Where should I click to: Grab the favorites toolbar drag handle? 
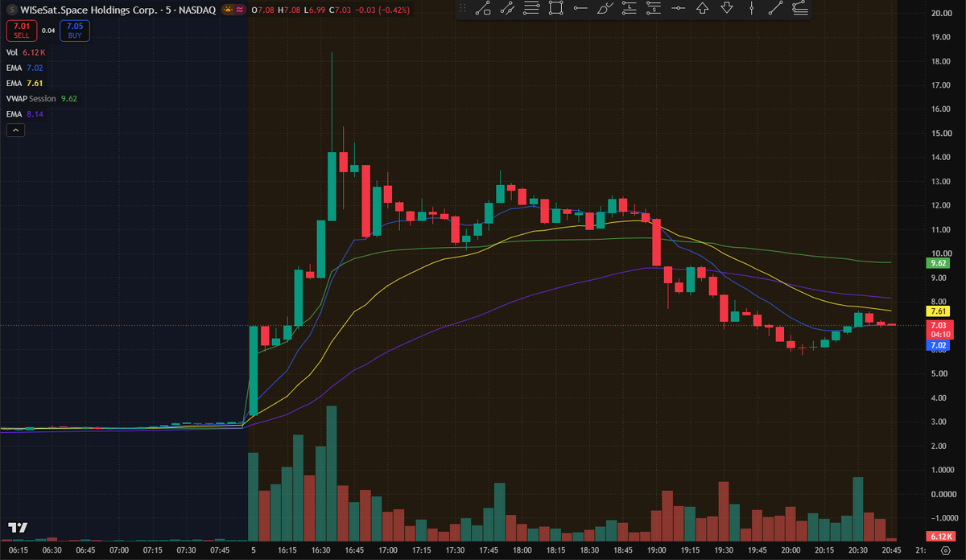464,9
